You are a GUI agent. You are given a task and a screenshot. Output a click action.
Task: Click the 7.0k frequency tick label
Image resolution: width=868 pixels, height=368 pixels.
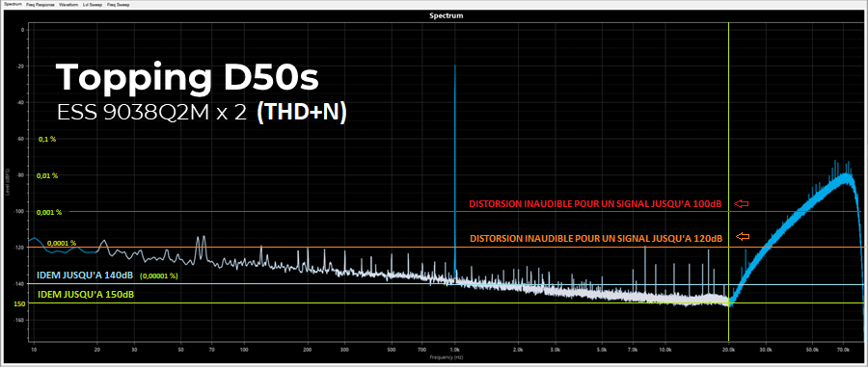(x=633, y=351)
